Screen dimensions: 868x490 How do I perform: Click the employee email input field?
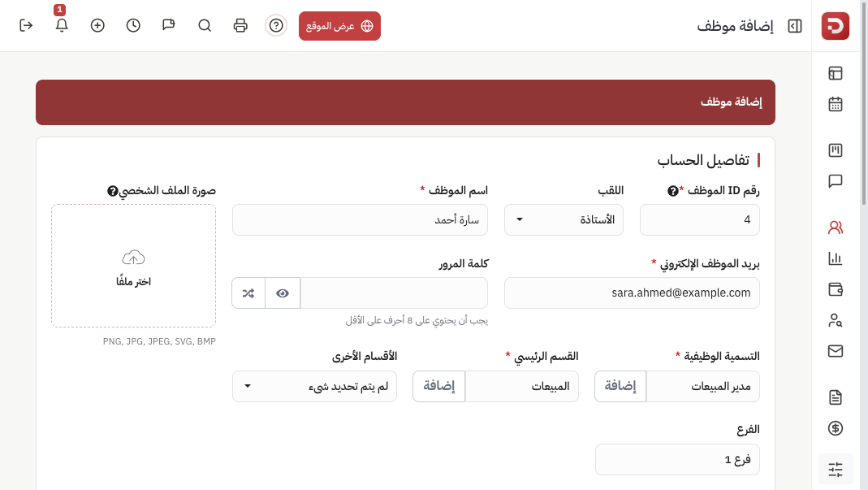pyautogui.click(x=632, y=293)
